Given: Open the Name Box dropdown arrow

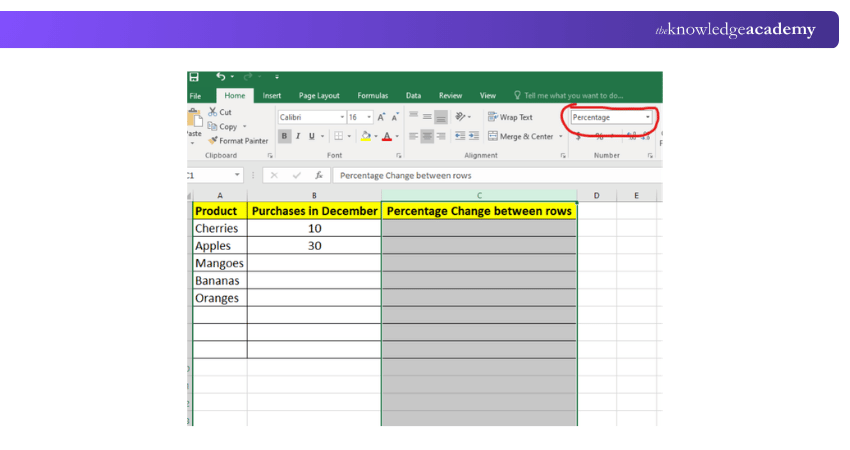Looking at the screenshot, I should click(x=237, y=175).
